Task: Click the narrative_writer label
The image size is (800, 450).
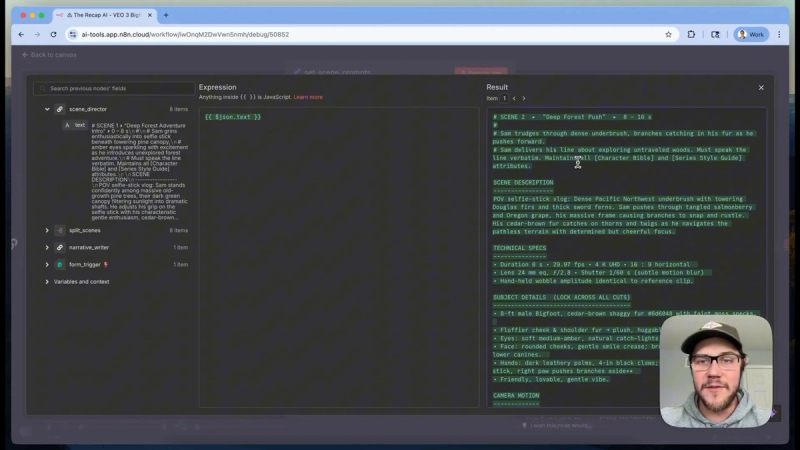Action: 89,247
